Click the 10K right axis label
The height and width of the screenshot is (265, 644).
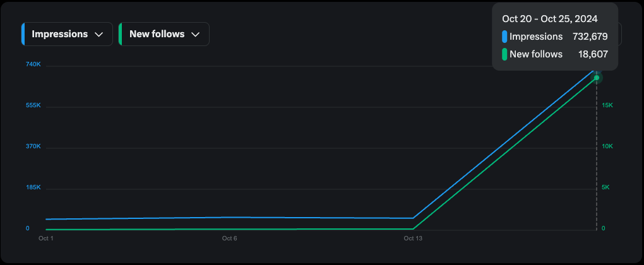607,146
